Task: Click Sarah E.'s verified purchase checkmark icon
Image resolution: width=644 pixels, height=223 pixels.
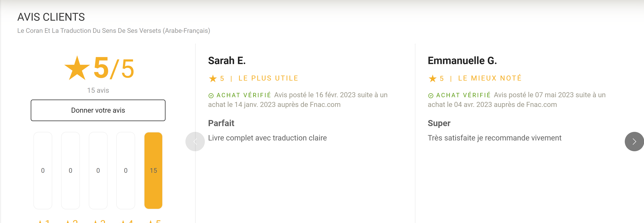Action: click(211, 96)
